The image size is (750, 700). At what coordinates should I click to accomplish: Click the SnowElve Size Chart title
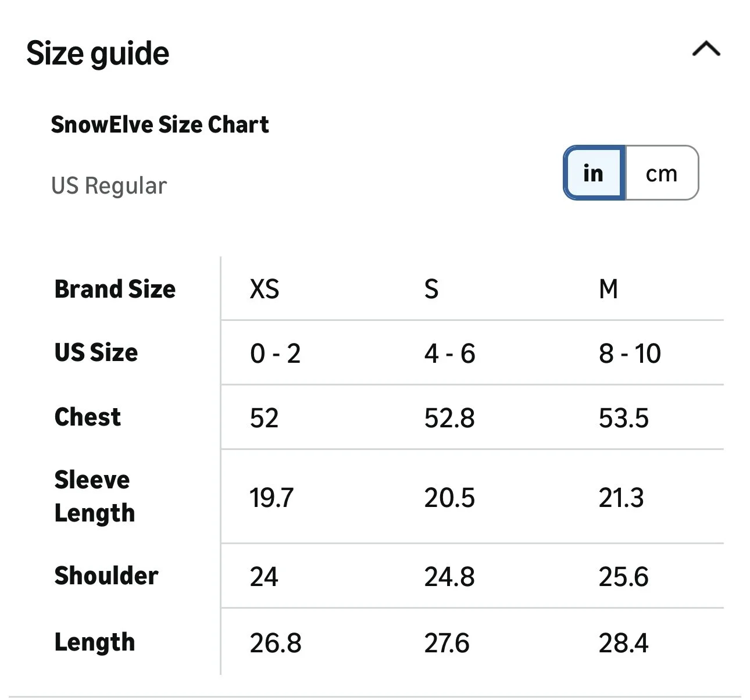(x=160, y=124)
